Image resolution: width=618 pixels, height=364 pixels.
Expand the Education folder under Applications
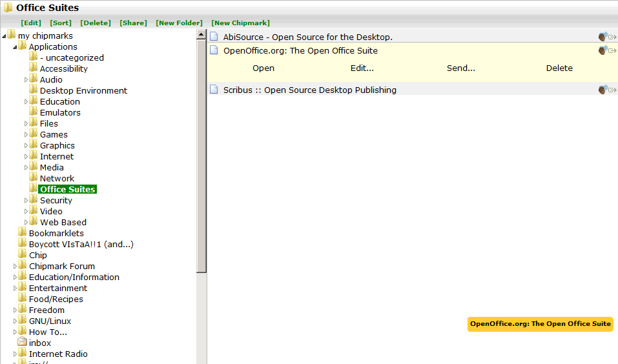(26, 101)
